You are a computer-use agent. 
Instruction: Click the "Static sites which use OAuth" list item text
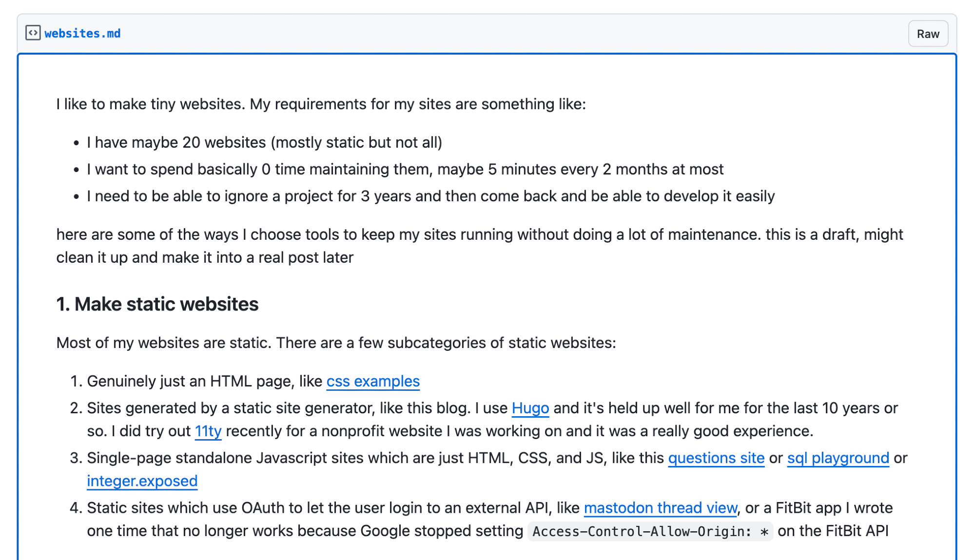tap(334, 508)
